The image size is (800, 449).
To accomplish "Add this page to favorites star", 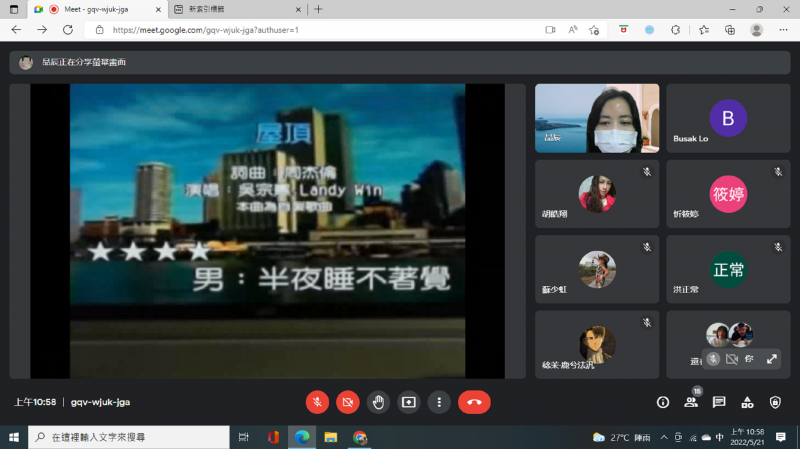I will [594, 30].
